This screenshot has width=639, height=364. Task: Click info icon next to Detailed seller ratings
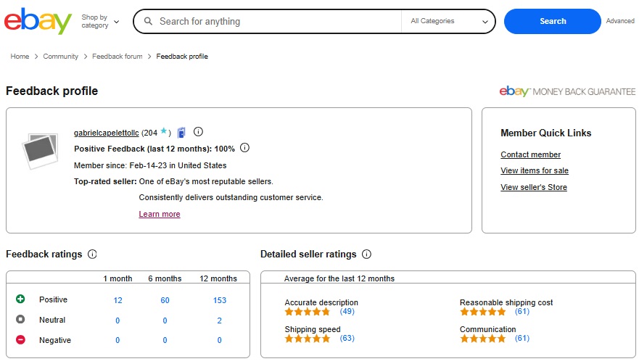[x=366, y=255]
